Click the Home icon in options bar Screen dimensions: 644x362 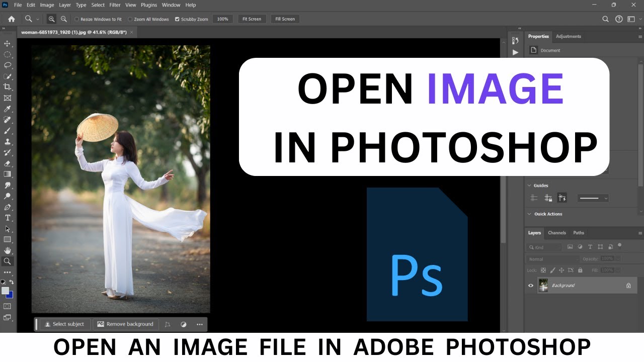tap(12, 19)
